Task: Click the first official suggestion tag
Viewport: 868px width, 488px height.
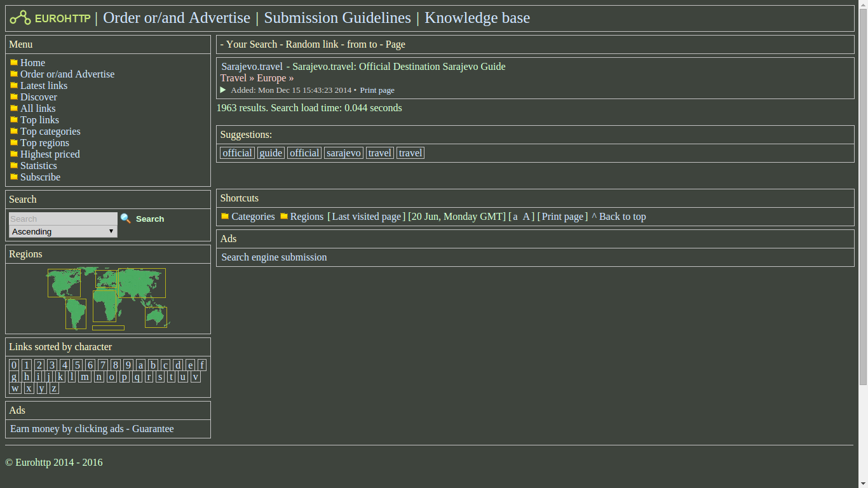Action: tap(237, 152)
